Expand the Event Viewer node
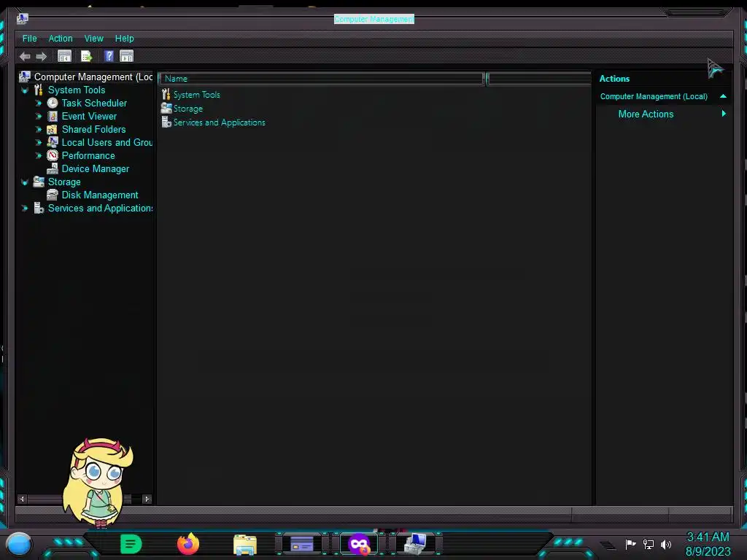This screenshot has height=560, width=747. [39, 116]
